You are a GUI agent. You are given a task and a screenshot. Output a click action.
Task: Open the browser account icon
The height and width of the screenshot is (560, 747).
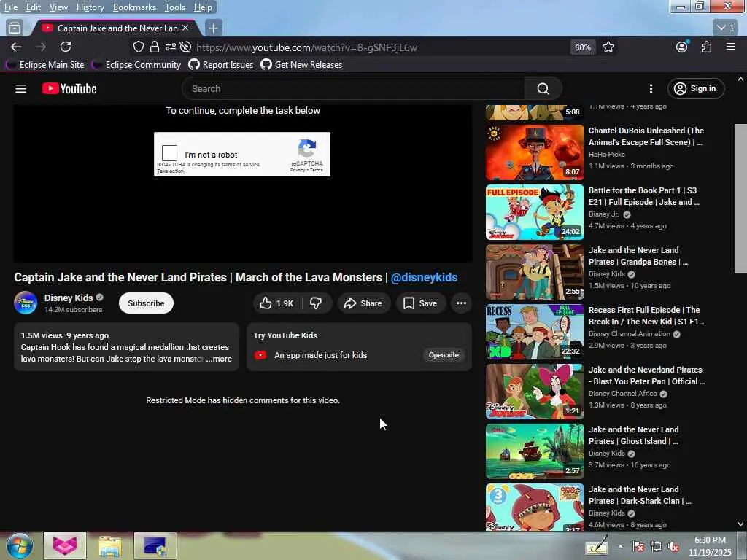[682, 47]
